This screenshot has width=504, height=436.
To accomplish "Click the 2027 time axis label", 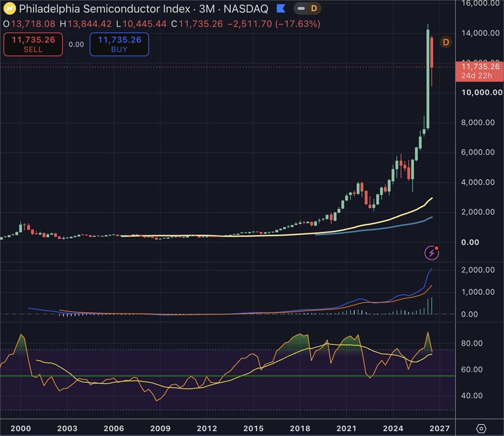I will [440, 428].
